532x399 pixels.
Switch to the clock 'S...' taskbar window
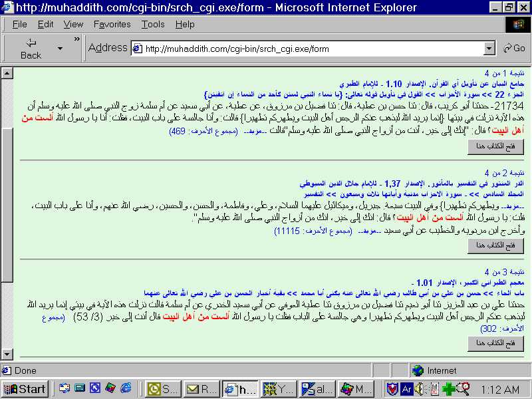pos(163,389)
